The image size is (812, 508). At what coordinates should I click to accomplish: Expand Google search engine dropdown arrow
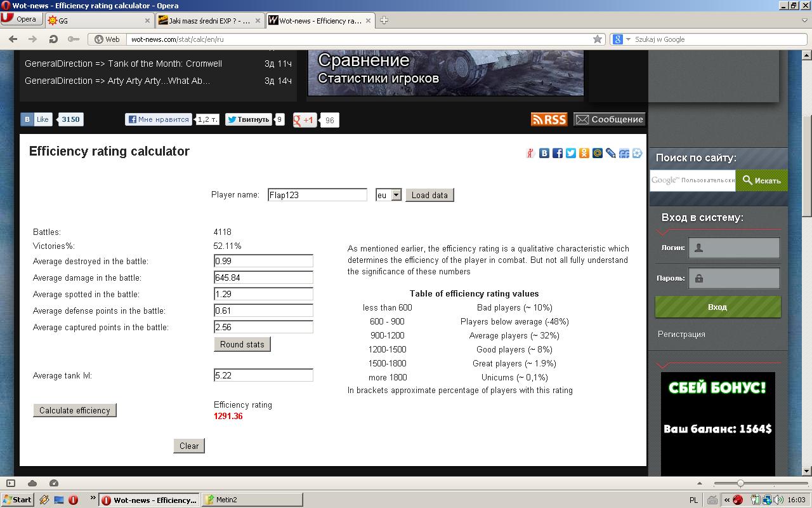click(629, 39)
